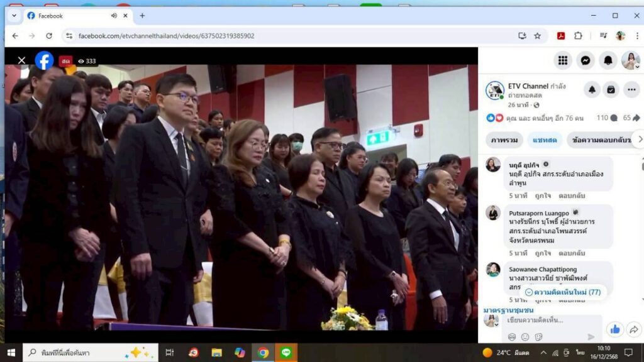
Task: Bookmark this page with the star icon
Action: [x=538, y=36]
